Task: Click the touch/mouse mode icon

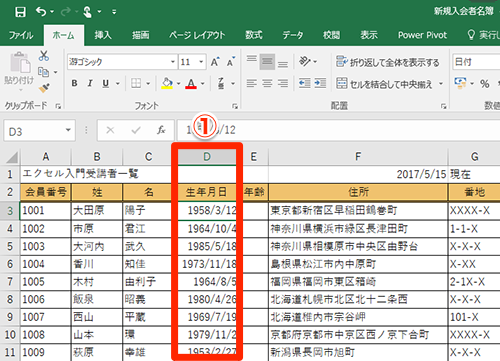Action: tap(87, 12)
